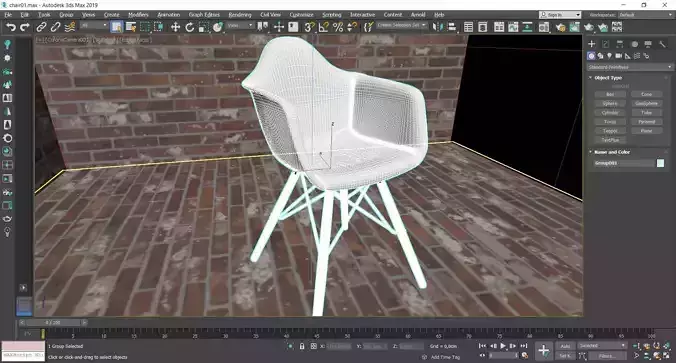Activate the Select Object tool
The image size is (676, 363).
pos(116,27)
